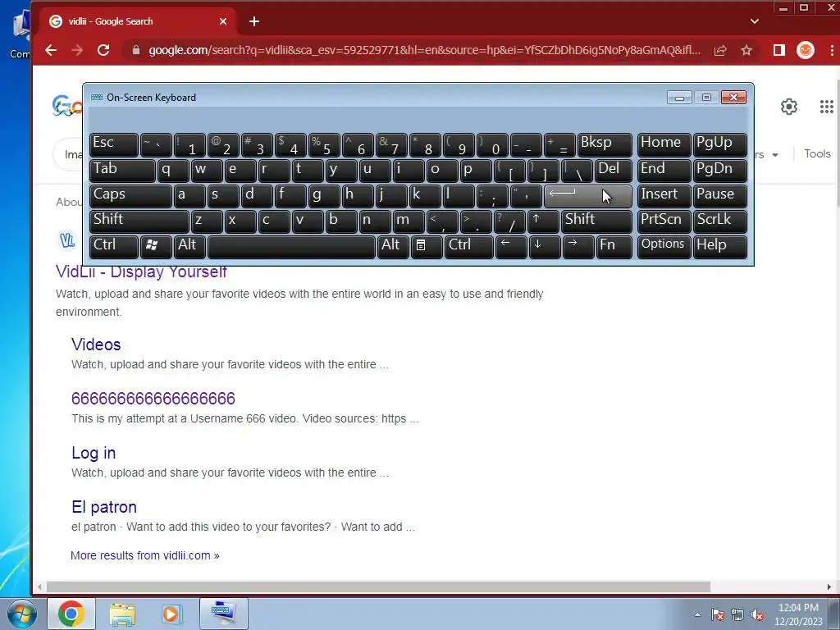The image size is (840, 630).
Task: Click Del key on On-Screen Keyboard
Action: 614,171
